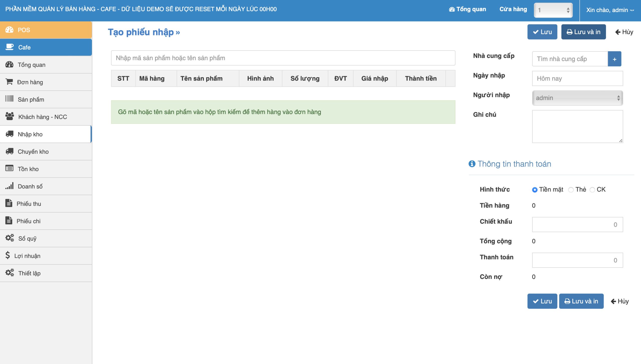Screen dimensions: 641x364
Task: Click plus button to add supplier
Action: pyautogui.click(x=614, y=59)
